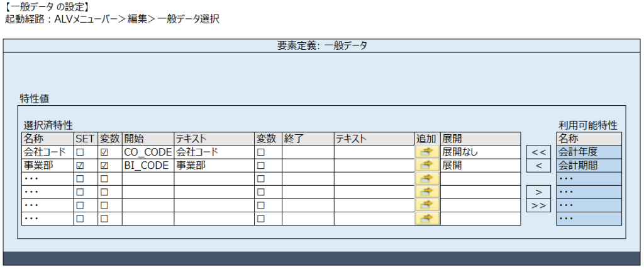644x269 pixels.
Task: Open 展開 expansion cell for 事業部
Action: (480, 165)
